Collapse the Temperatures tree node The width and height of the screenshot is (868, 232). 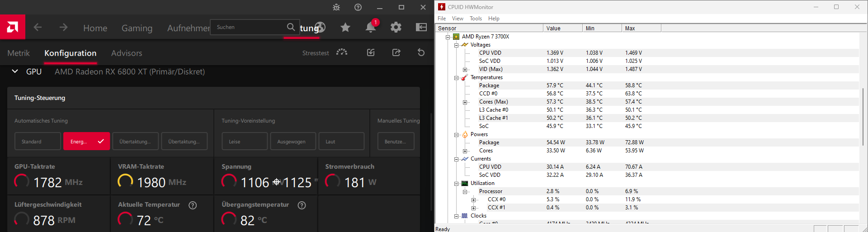456,78
